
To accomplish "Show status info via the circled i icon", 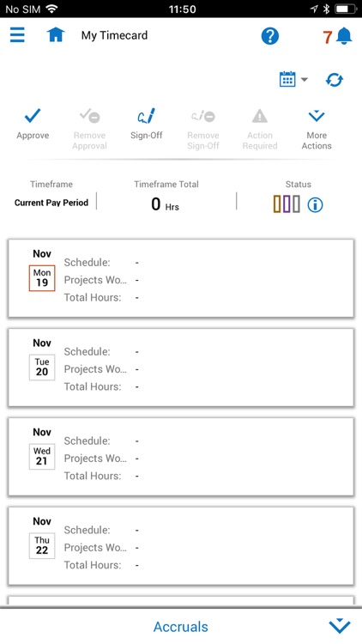I will (315, 204).
